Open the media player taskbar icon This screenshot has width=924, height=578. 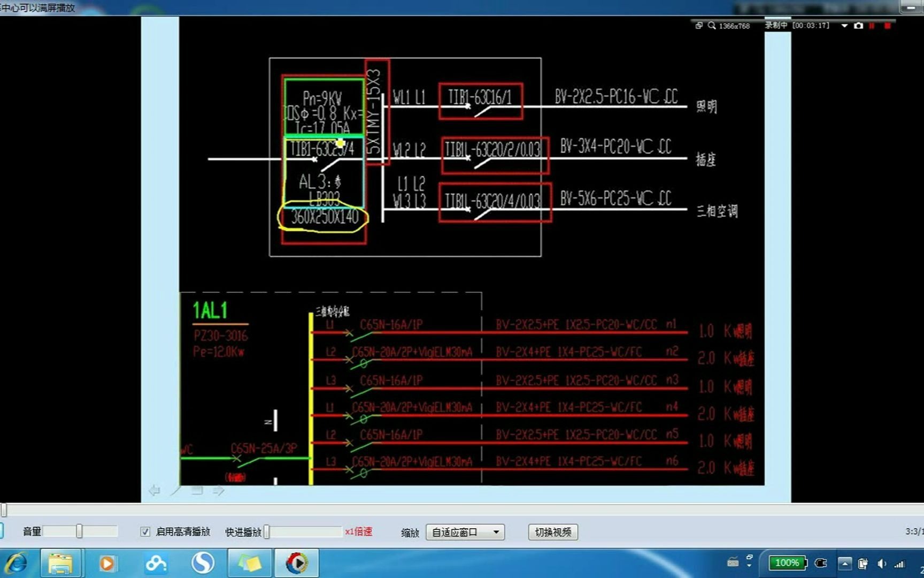click(107, 563)
